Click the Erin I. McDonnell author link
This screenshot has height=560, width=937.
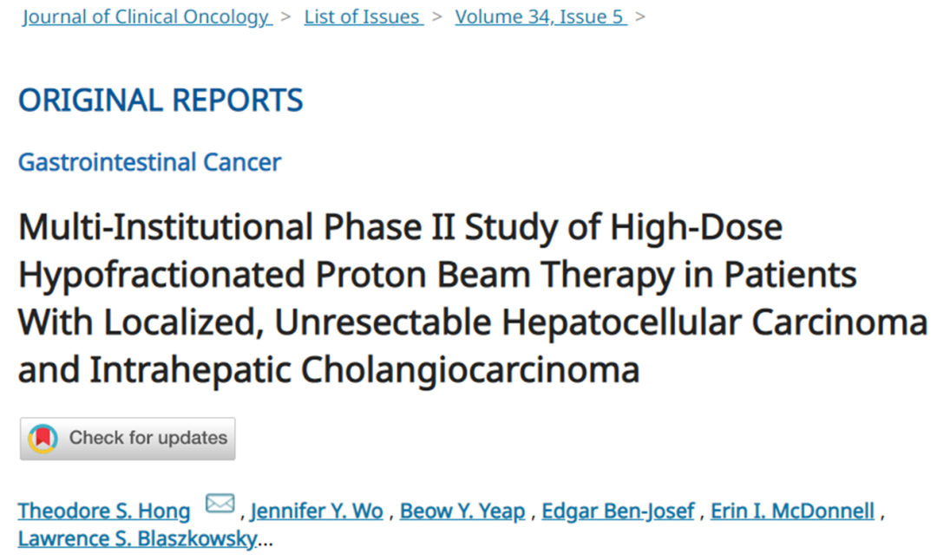click(792, 511)
